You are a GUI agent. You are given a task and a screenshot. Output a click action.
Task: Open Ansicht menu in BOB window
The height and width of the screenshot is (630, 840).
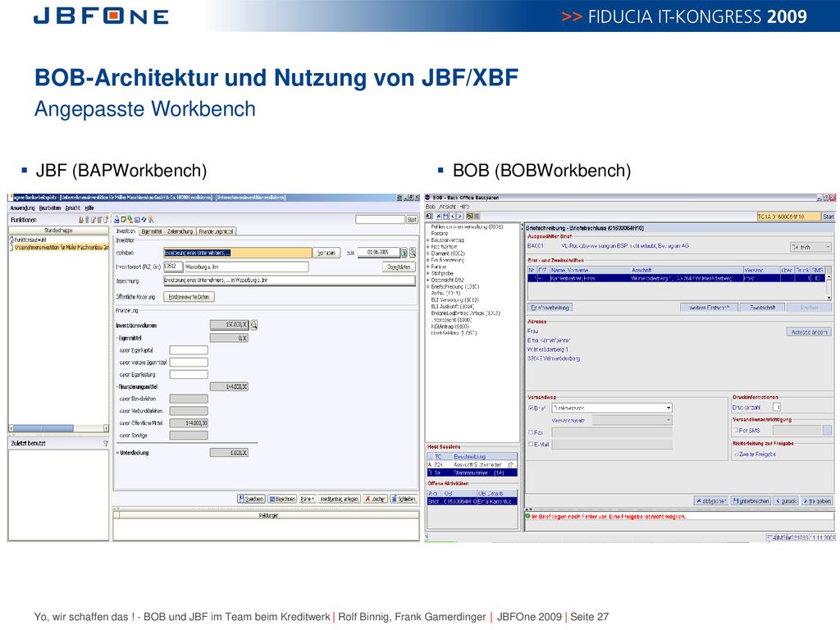pos(447,207)
